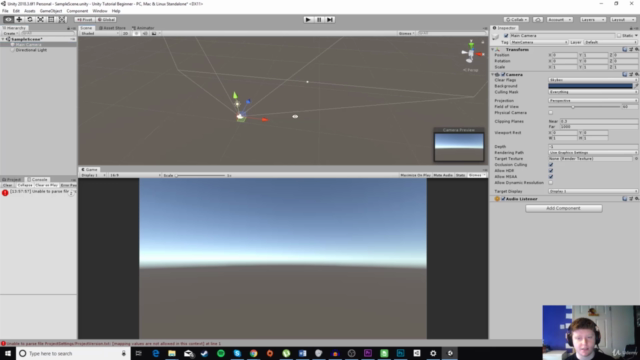Open the Camera component settings gear
Image resolution: width=640 pixels, height=360 pixels.
click(x=636, y=74)
